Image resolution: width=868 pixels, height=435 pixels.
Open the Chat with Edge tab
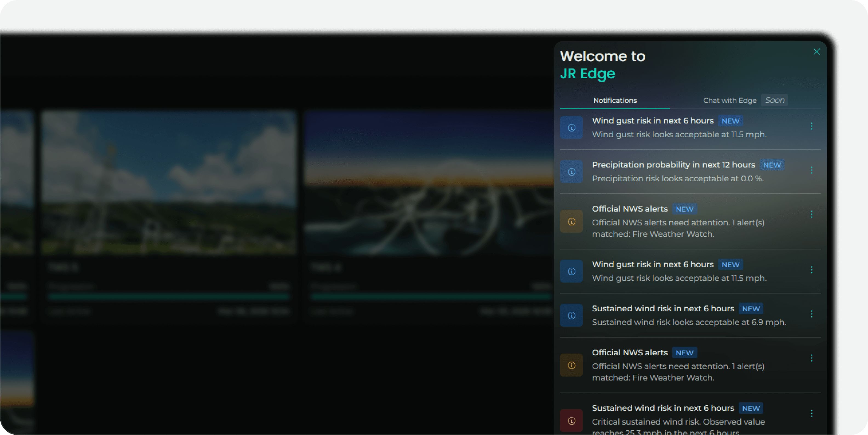click(x=730, y=101)
